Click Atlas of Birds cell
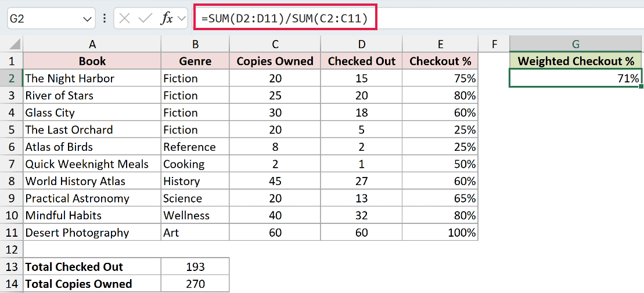Screen dimensions: 644x293 tap(92, 147)
